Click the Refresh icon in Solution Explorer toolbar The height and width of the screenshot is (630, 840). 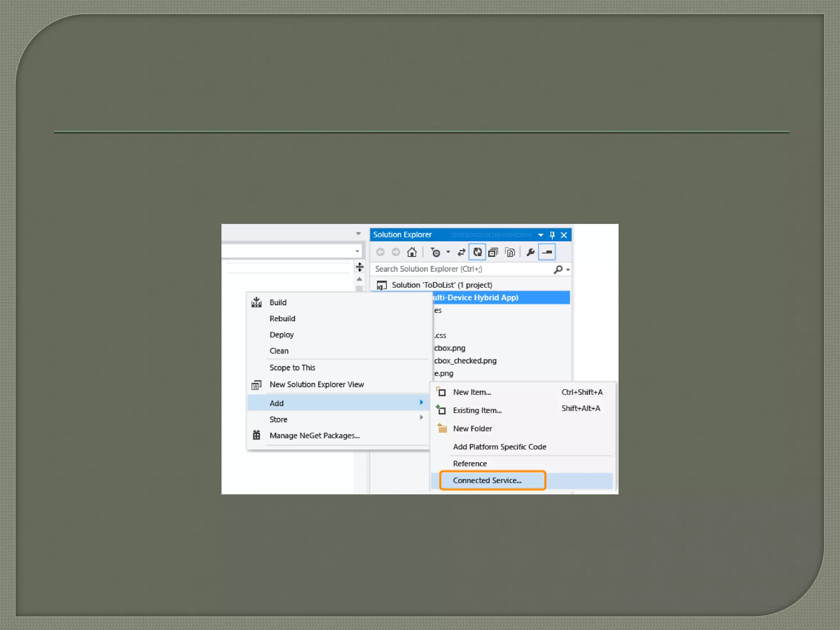click(477, 252)
